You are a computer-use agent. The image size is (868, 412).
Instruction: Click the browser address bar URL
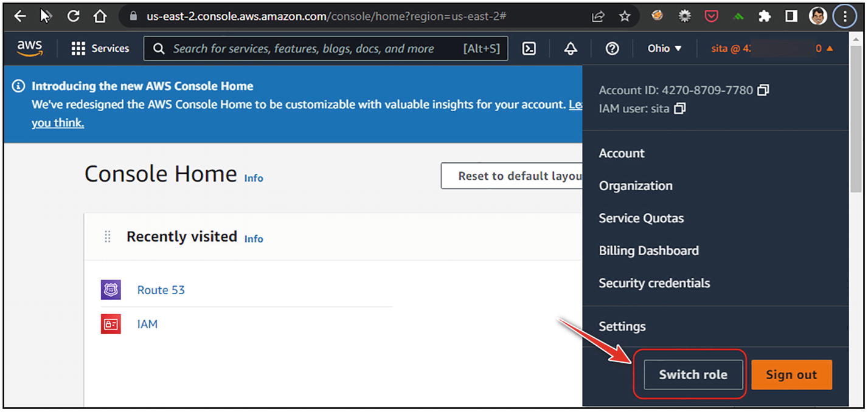pos(326,16)
